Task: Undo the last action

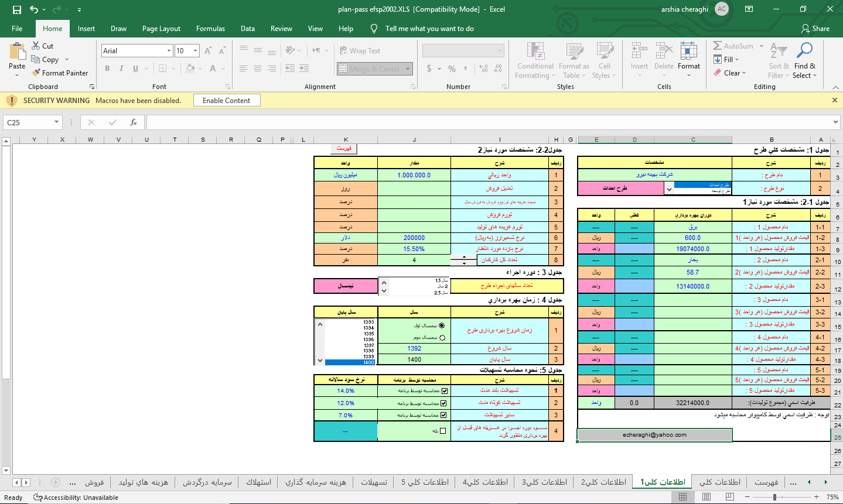Action: coord(34,9)
